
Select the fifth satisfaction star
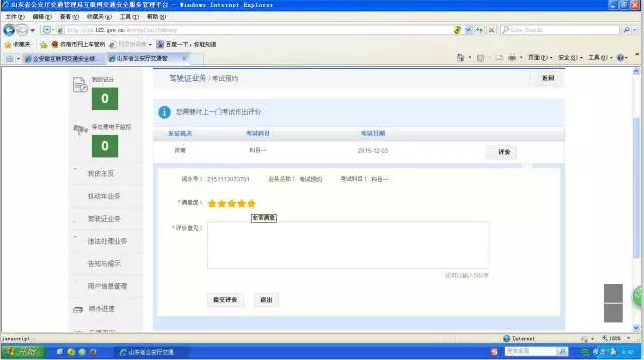point(252,204)
